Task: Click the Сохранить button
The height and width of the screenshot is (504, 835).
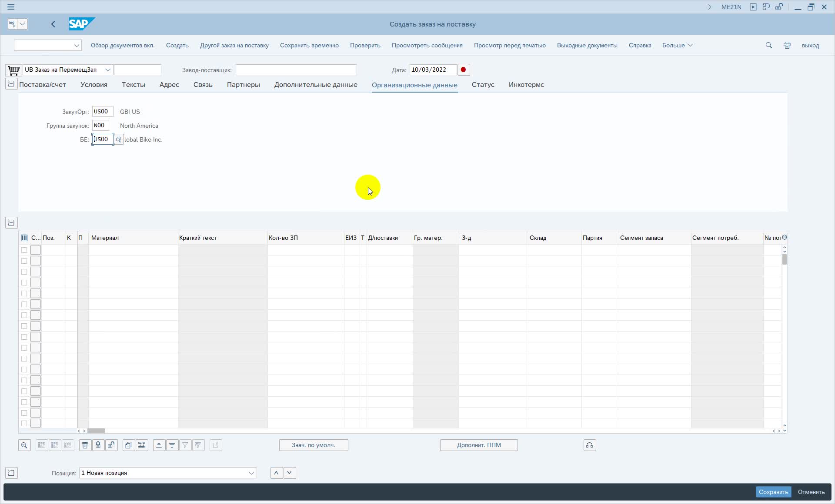Action: [x=773, y=492]
